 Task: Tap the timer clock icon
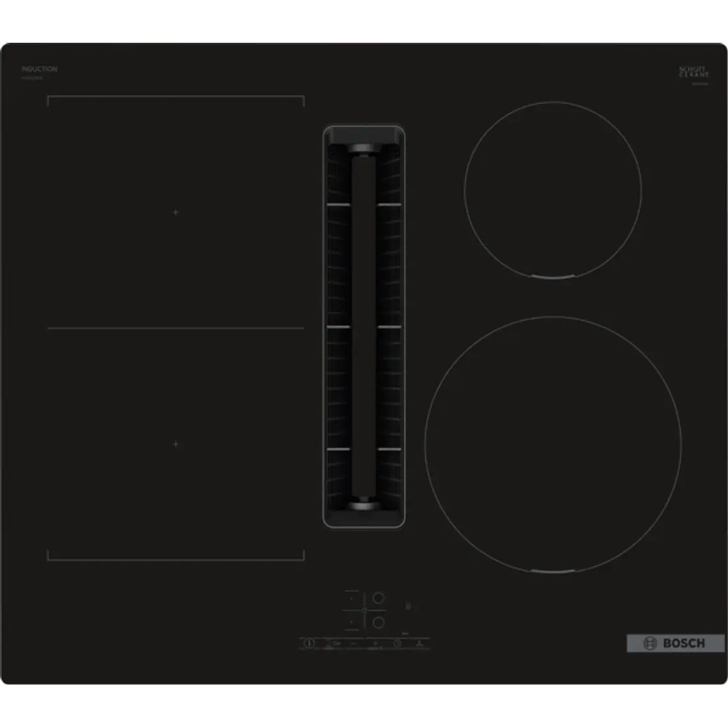[x=397, y=644]
